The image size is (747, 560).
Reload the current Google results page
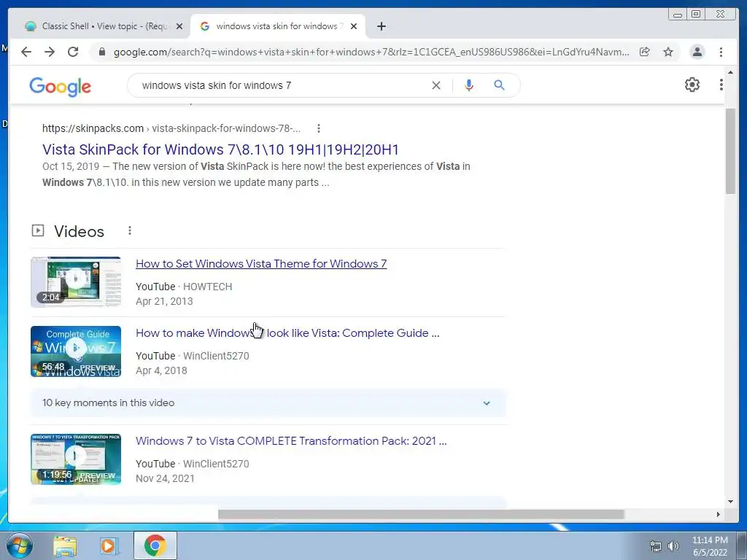pyautogui.click(x=73, y=52)
